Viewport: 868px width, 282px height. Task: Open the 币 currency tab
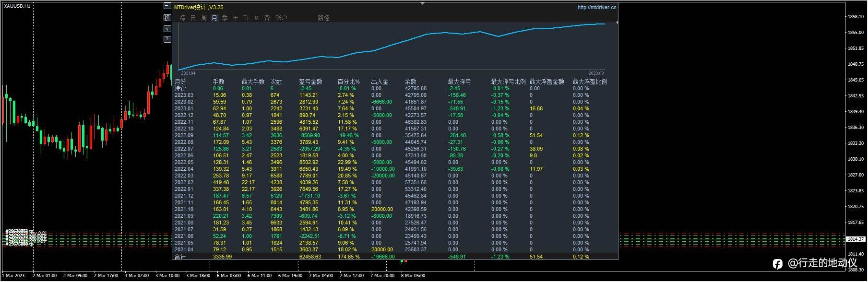click(246, 18)
